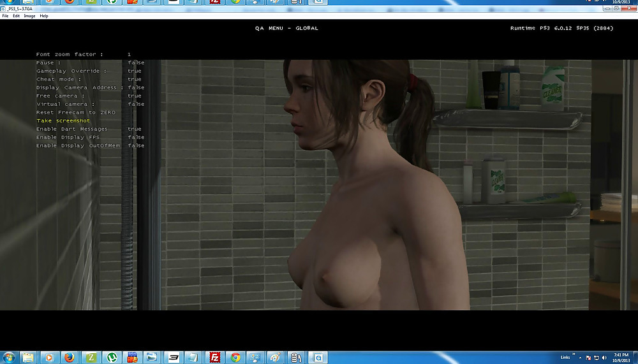Viewport: 638px width, 364px height.
Task: Open the colorful blocks app in the taskbar
Action: click(x=132, y=358)
